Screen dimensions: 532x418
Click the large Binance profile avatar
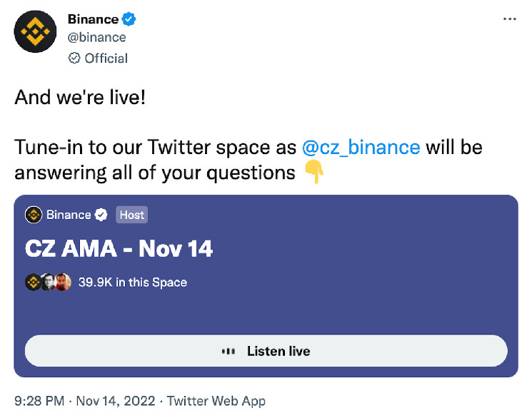click(x=34, y=31)
